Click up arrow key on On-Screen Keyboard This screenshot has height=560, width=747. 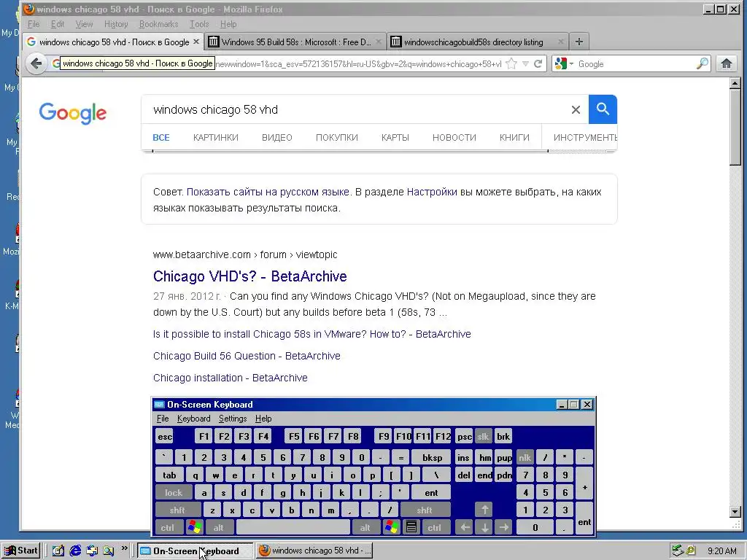[484, 510]
